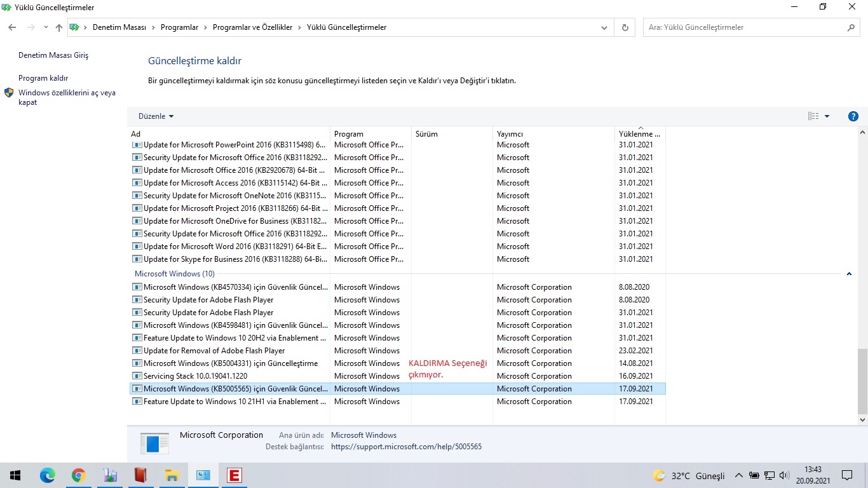Select Update for Microsoft PowerPoint 2016 (KB3115498)
Viewport: 868px width, 488px height.
tap(398, 145)
